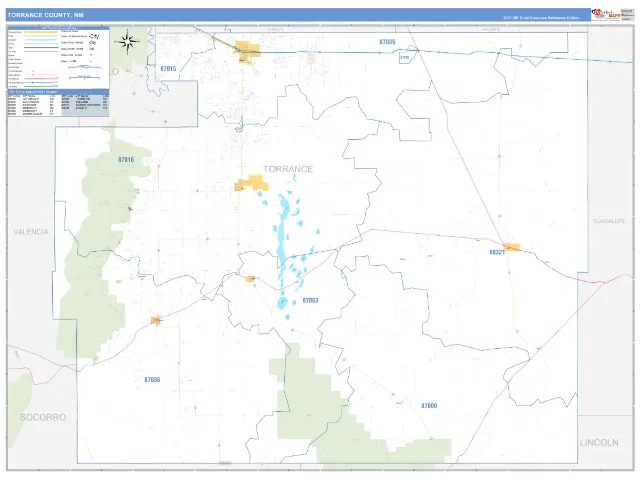
Task: Click the ZIP Code Index/Grid Locator table header
Action: click(x=58, y=92)
